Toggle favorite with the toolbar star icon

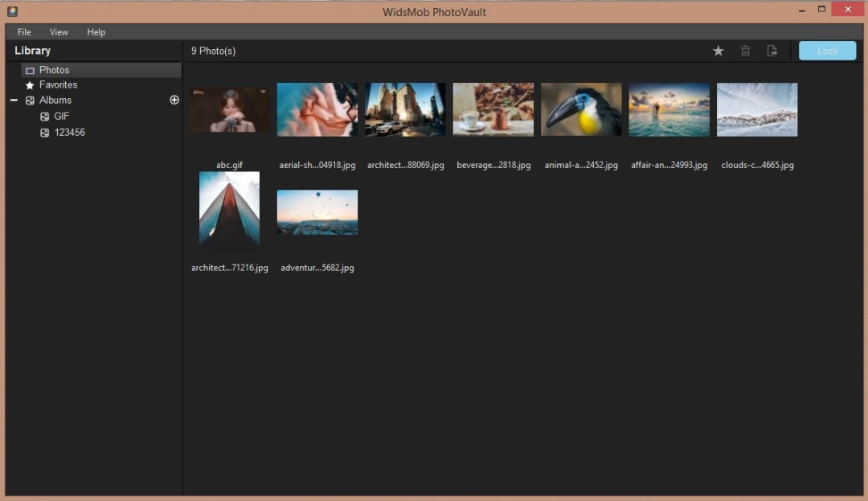718,50
